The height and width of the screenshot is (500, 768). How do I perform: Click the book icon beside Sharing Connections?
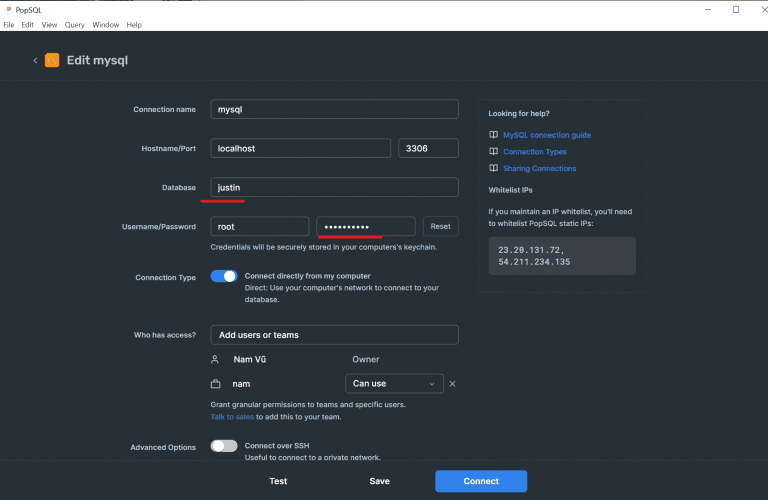click(494, 168)
